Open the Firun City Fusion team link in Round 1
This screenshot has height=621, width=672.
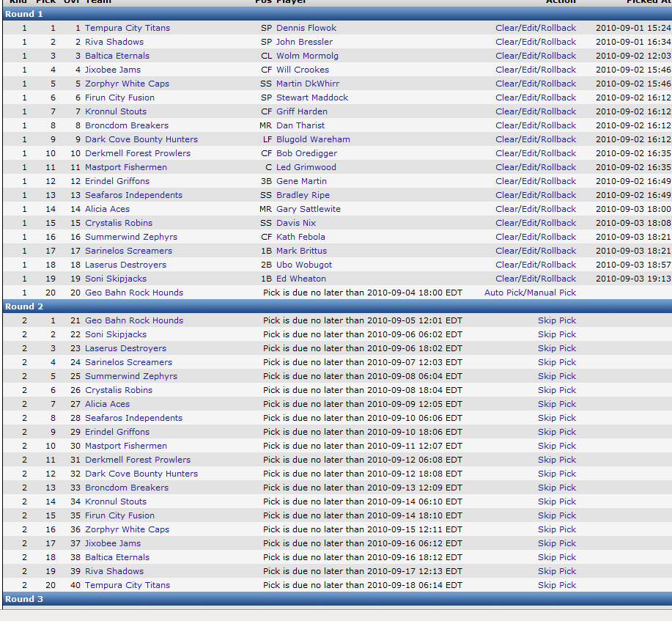119,98
